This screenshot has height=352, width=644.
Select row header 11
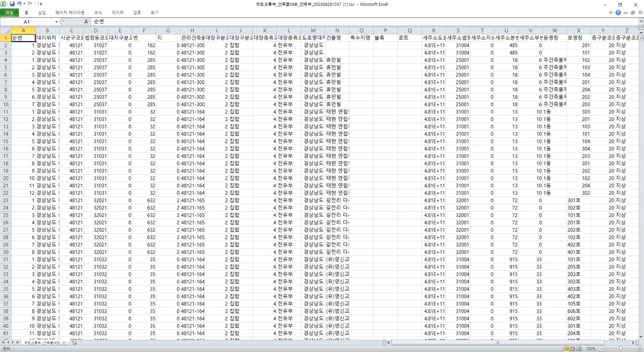pos(5,112)
